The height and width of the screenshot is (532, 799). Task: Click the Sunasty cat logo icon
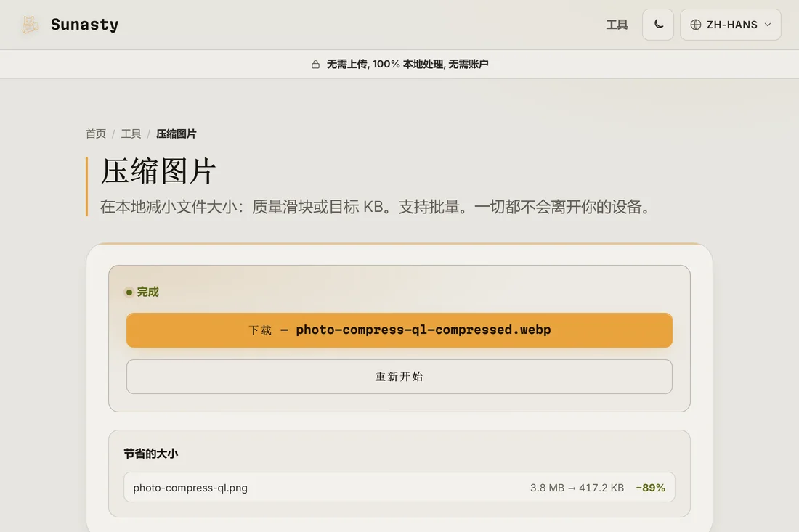pyautogui.click(x=30, y=25)
